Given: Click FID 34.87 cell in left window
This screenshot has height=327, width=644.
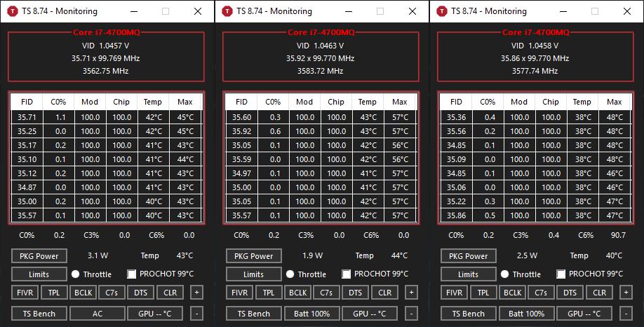Looking at the screenshot, I should coord(27,187).
